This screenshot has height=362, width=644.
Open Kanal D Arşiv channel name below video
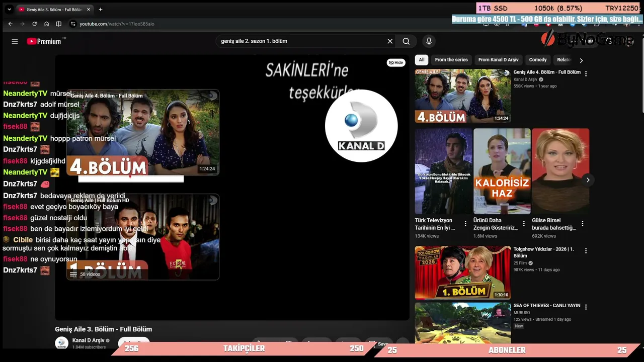89,340
